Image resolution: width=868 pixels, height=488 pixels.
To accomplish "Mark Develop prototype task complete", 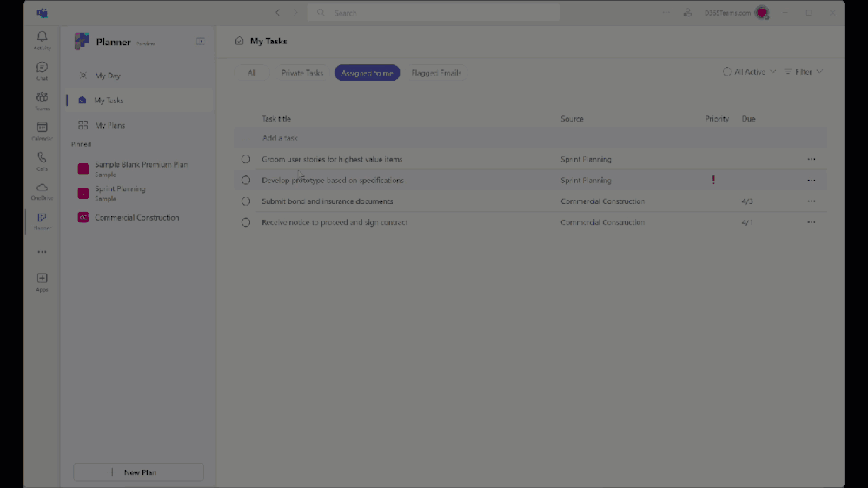I will pyautogui.click(x=246, y=181).
